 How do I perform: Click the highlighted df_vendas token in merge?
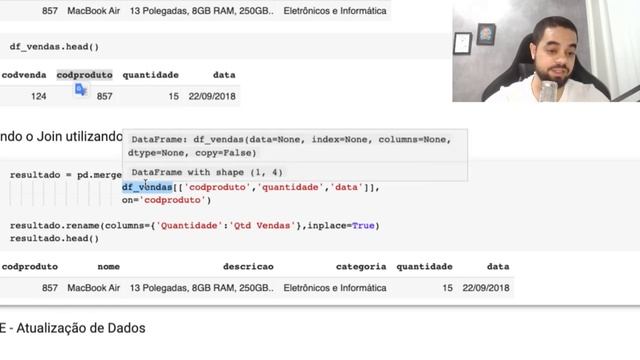click(x=147, y=187)
